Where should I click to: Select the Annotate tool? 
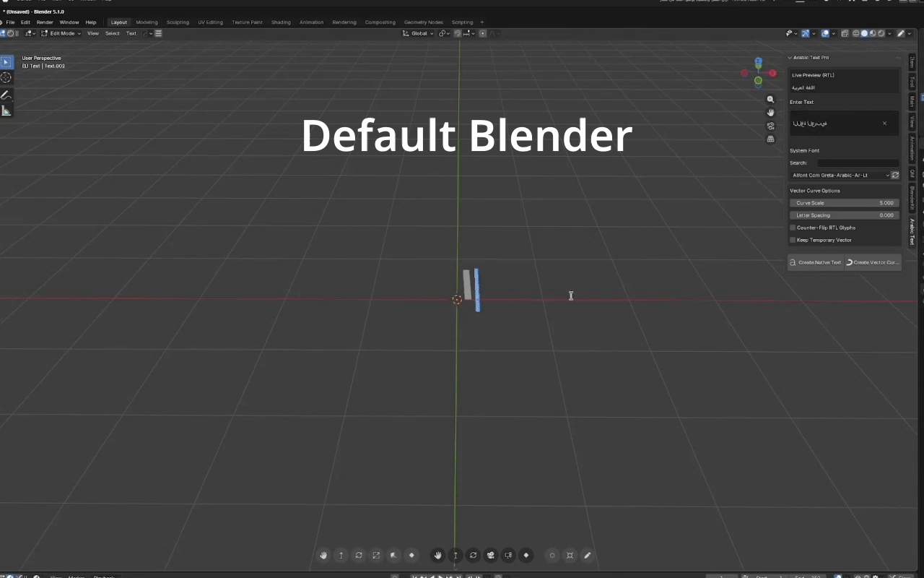pos(6,95)
